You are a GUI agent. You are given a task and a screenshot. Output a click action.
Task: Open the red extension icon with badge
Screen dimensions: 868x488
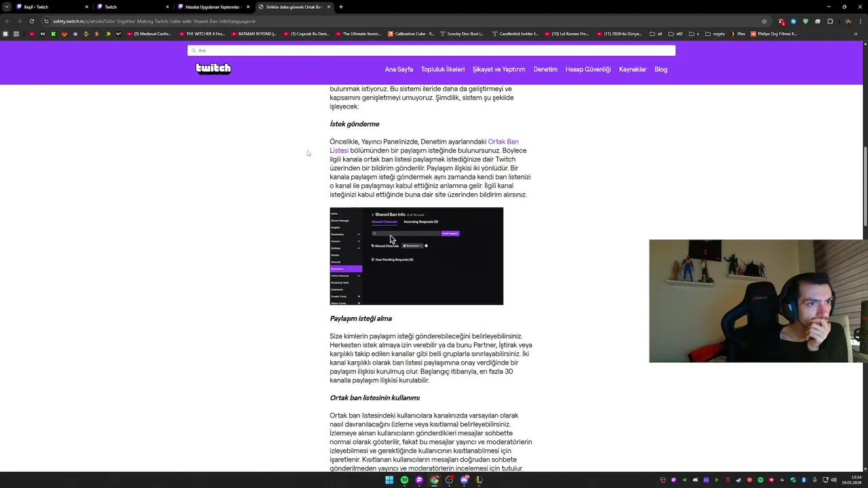tap(782, 22)
